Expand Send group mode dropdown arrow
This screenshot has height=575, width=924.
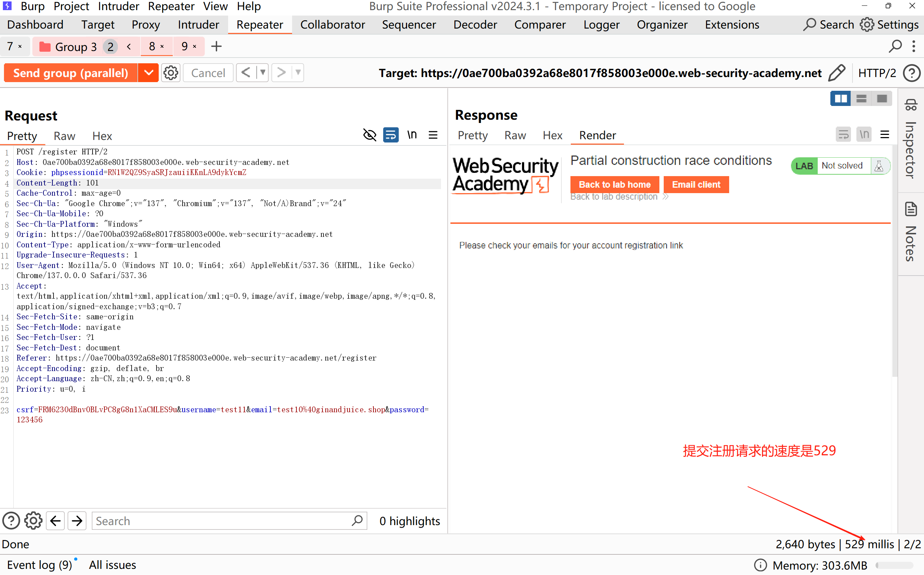(x=148, y=73)
